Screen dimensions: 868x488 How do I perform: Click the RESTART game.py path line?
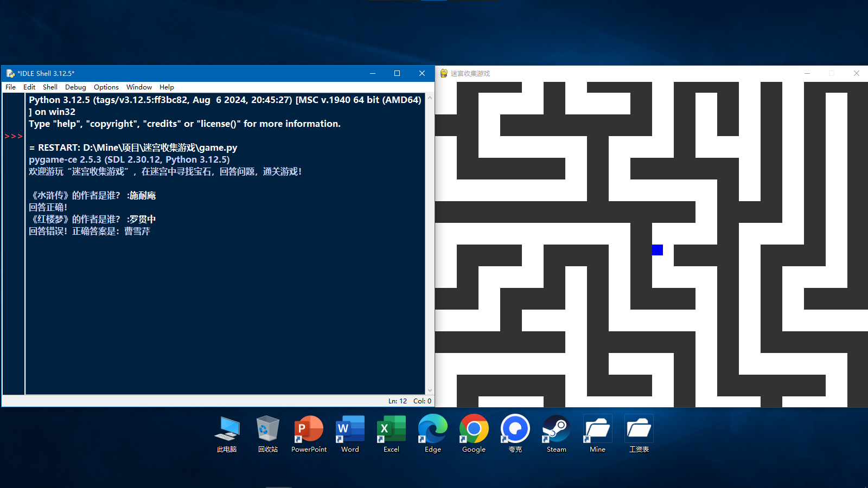coord(133,147)
